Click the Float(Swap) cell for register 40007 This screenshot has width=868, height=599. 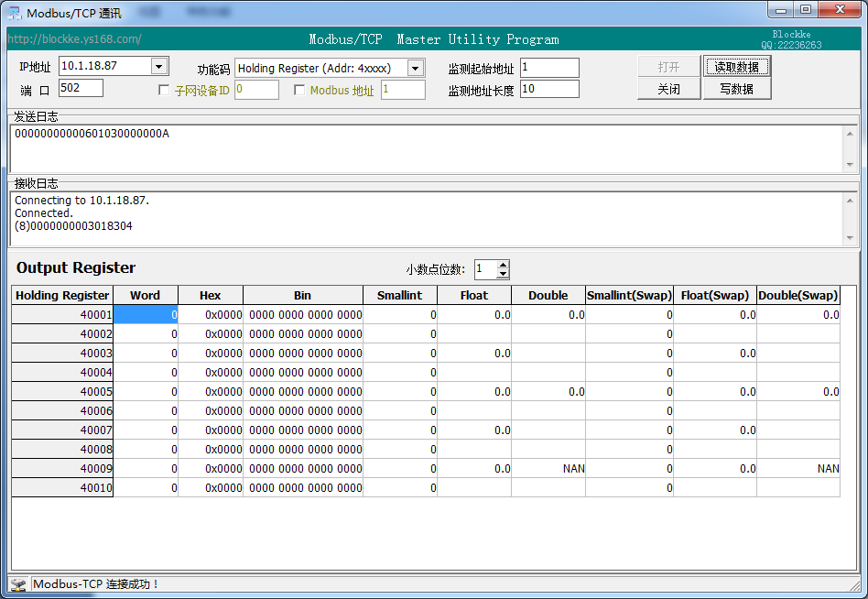point(715,430)
